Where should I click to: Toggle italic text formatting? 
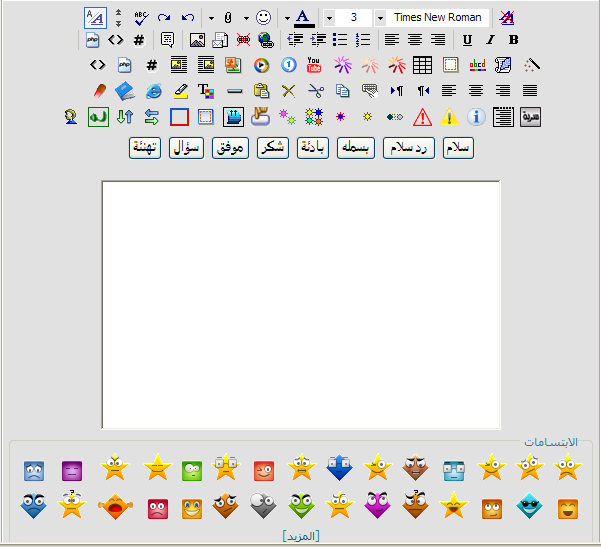490,40
